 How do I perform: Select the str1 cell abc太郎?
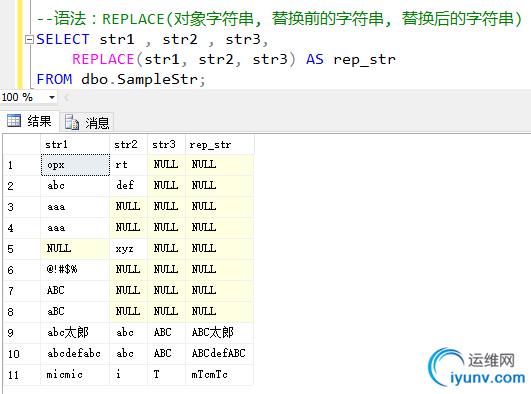[x=75, y=333]
